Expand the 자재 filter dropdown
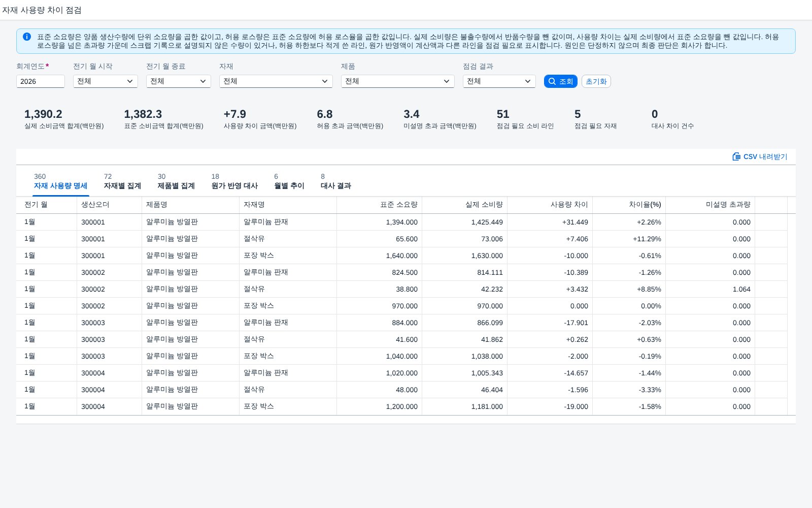 276,81
